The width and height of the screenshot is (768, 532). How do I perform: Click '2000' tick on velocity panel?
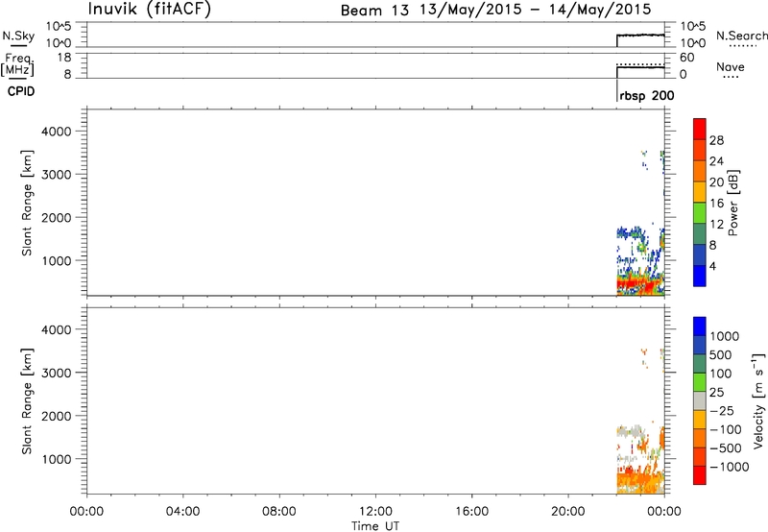pos(57,416)
